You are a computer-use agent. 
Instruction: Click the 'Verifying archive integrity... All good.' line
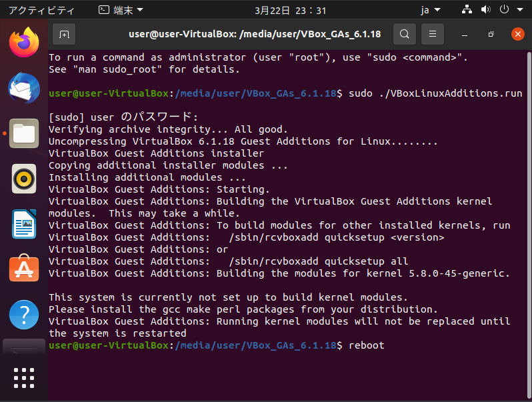[x=168, y=129]
